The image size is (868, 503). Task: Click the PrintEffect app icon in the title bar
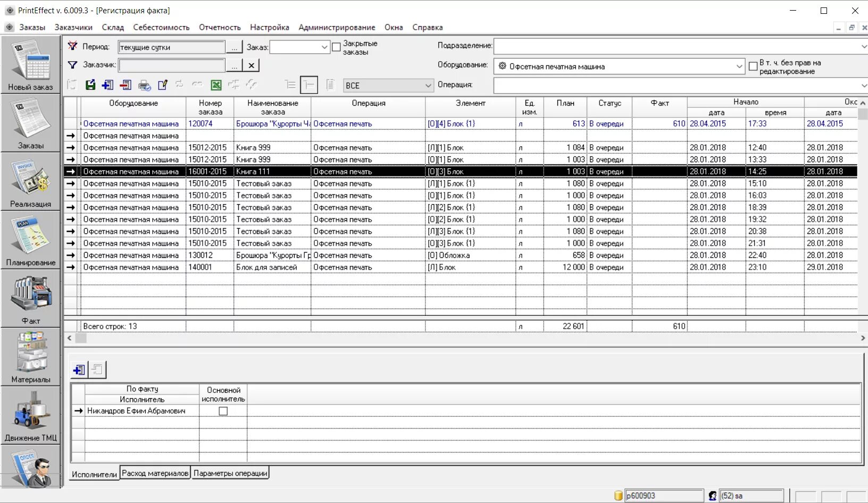click(10, 10)
